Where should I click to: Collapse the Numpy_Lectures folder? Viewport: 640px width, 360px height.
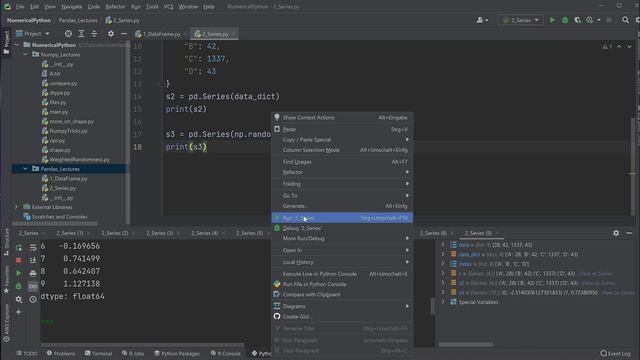pos(25,54)
